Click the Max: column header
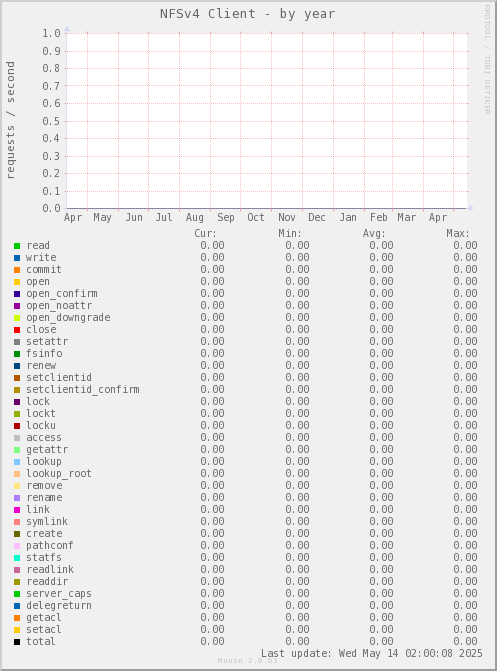 (458, 234)
